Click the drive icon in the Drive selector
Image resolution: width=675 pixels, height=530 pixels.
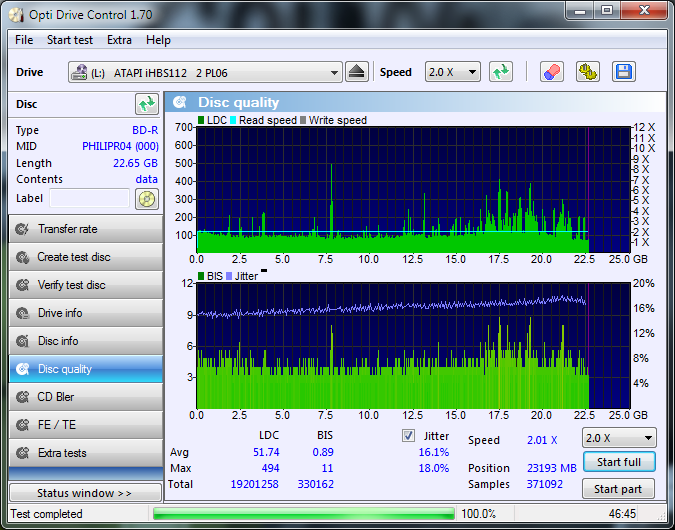(79, 72)
